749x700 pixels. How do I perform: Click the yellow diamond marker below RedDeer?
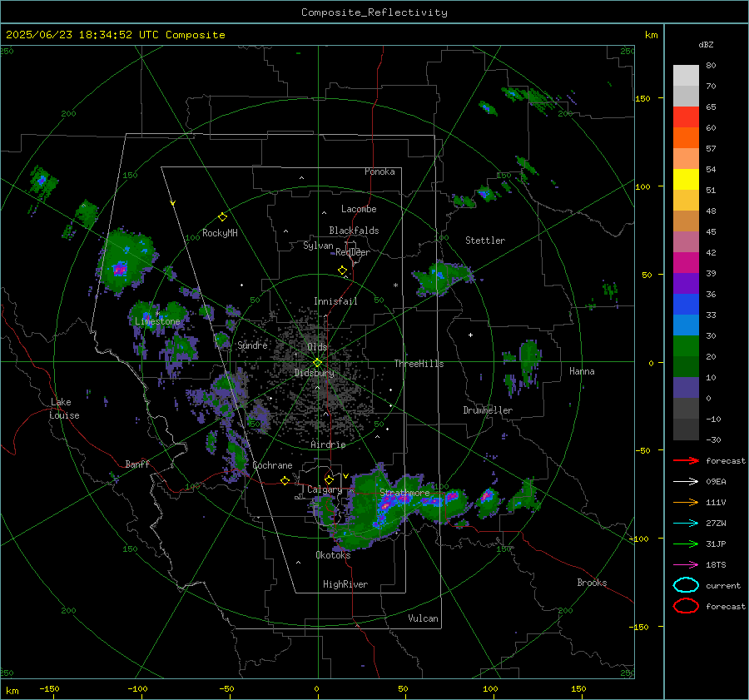pyautogui.click(x=343, y=271)
